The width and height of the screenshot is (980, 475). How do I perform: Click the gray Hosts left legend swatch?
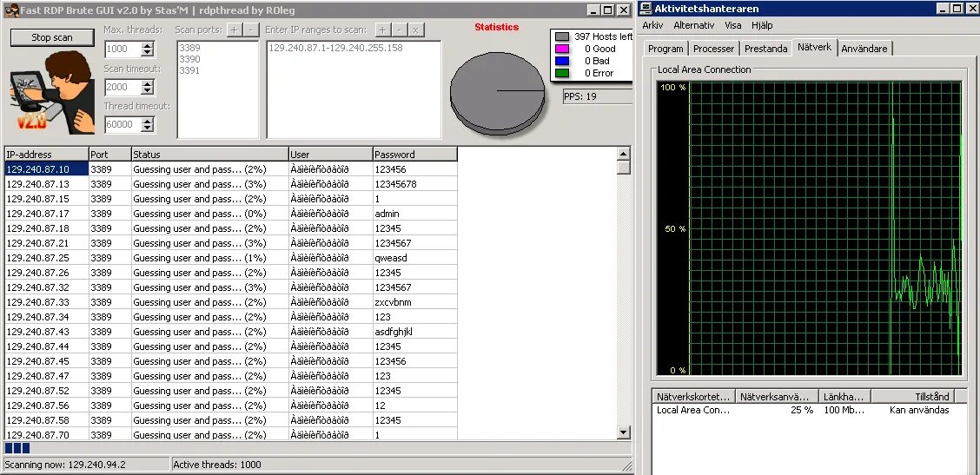point(562,36)
